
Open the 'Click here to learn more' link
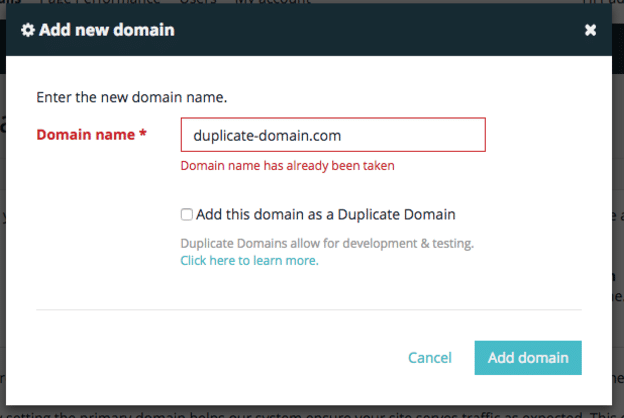click(249, 260)
